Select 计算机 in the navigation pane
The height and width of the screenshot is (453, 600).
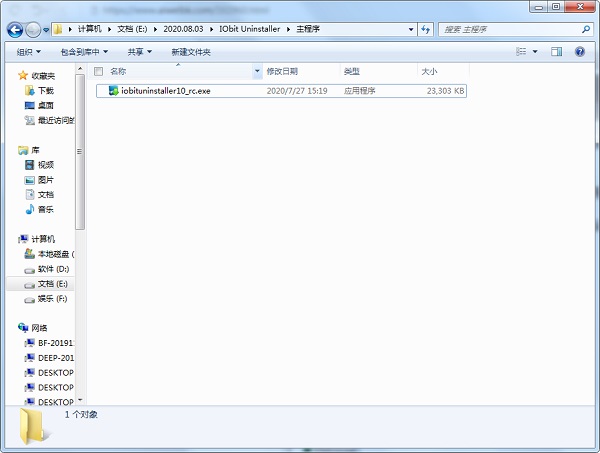click(x=43, y=239)
